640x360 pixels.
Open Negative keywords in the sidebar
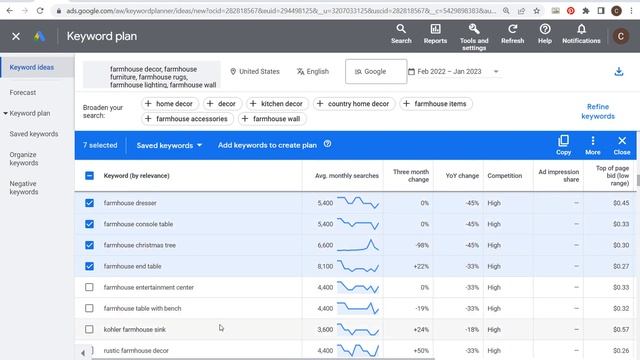click(24, 188)
